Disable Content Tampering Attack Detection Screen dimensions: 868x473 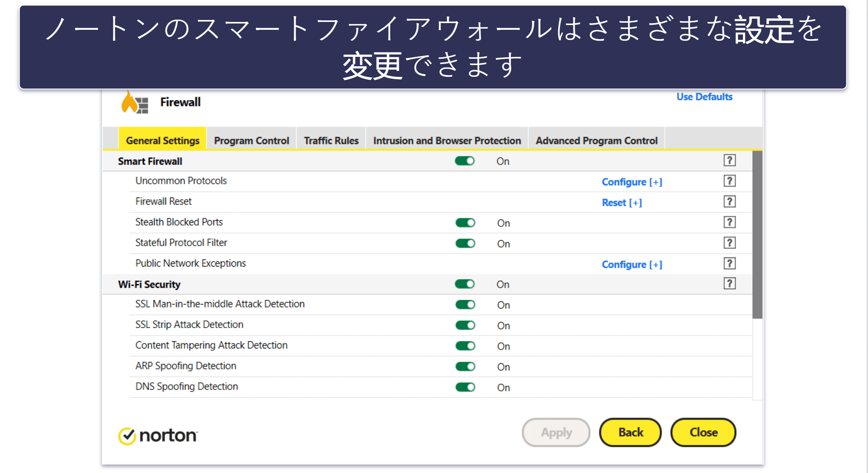465,346
